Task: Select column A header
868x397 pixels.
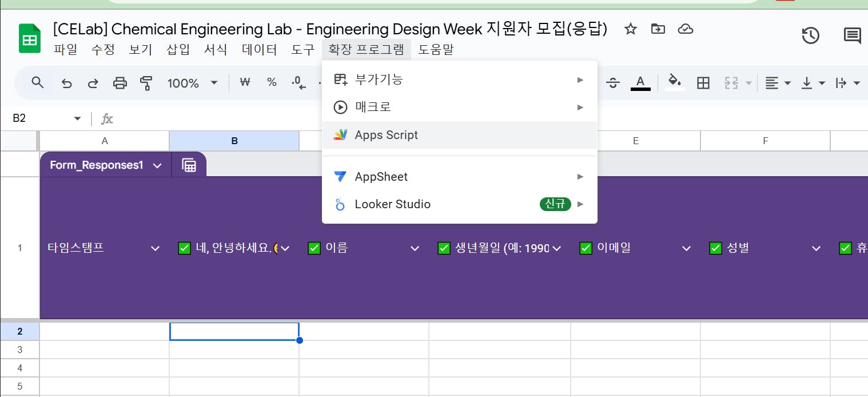Action: pos(105,141)
